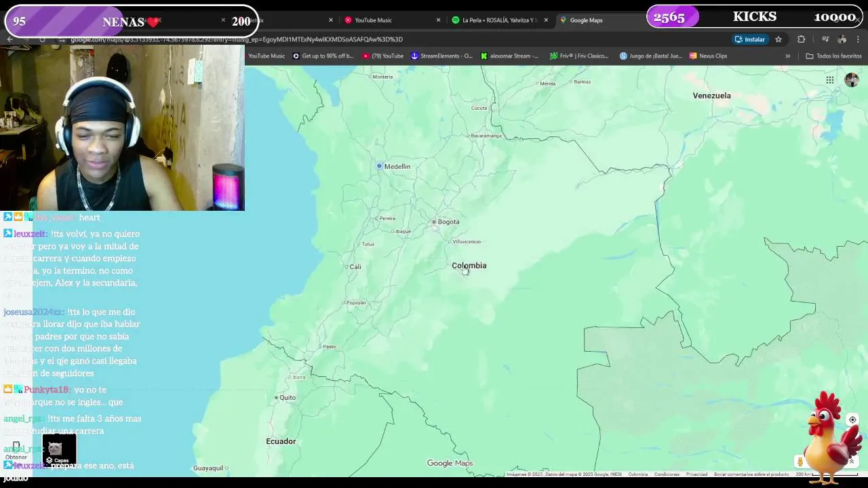Viewport: 868px width, 488px height.
Task: Click the Ecuador country label
Action: tap(281, 441)
